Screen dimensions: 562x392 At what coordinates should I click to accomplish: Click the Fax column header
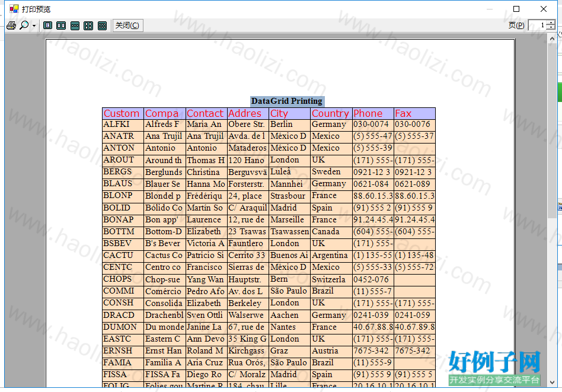(414, 113)
